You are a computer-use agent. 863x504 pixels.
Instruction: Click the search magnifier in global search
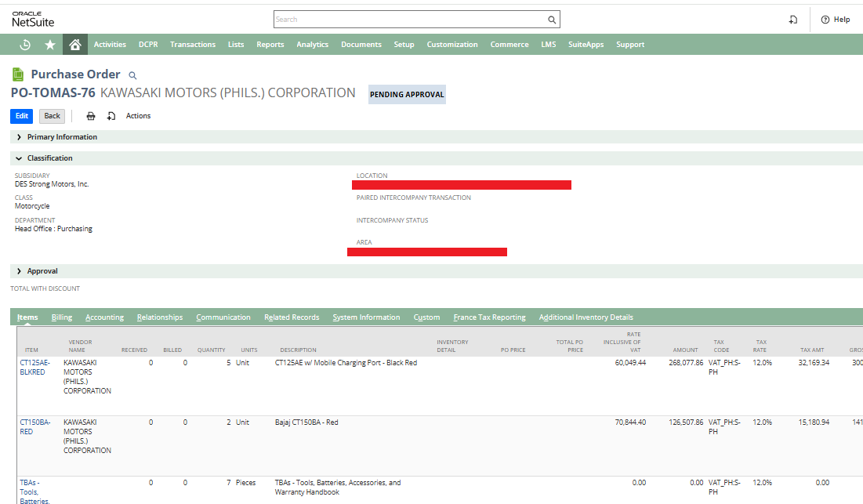point(552,20)
